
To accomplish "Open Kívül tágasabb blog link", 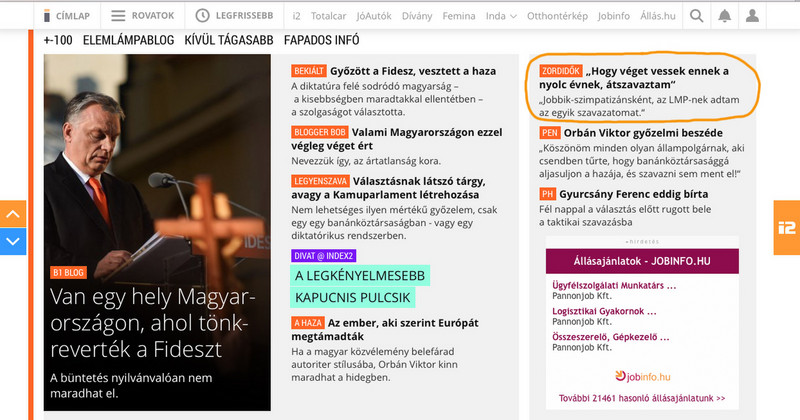I will coord(229,40).
